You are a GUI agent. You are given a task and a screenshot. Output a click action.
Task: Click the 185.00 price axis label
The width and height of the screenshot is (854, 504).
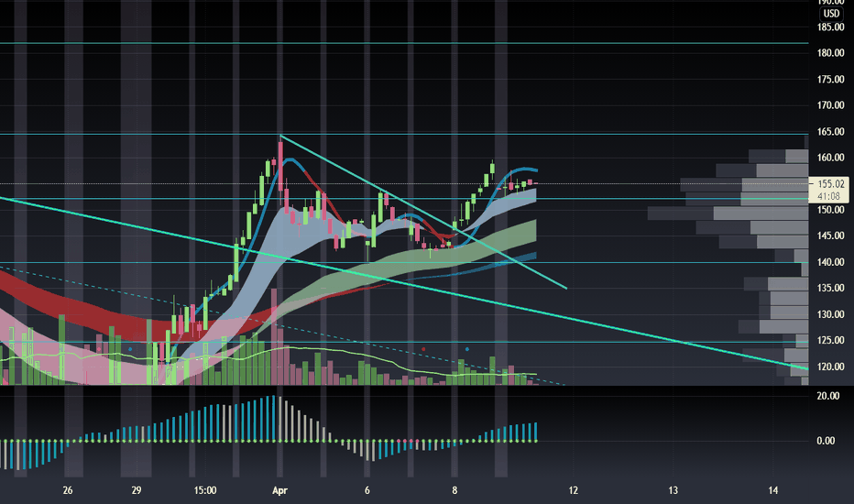(830, 27)
